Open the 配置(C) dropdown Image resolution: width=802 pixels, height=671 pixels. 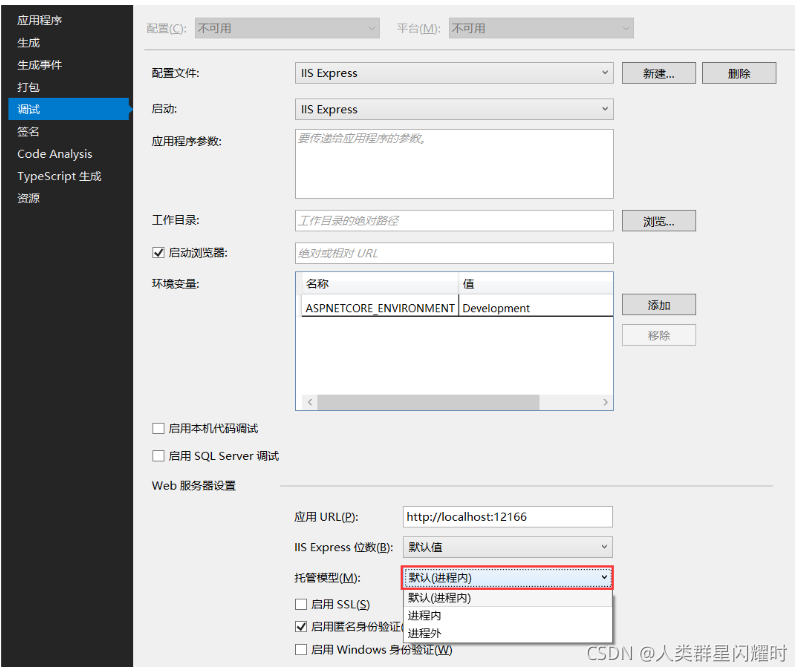[287, 28]
